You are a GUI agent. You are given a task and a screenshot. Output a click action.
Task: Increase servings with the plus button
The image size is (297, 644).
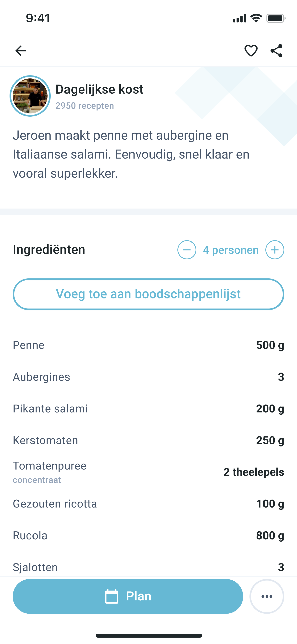(275, 250)
